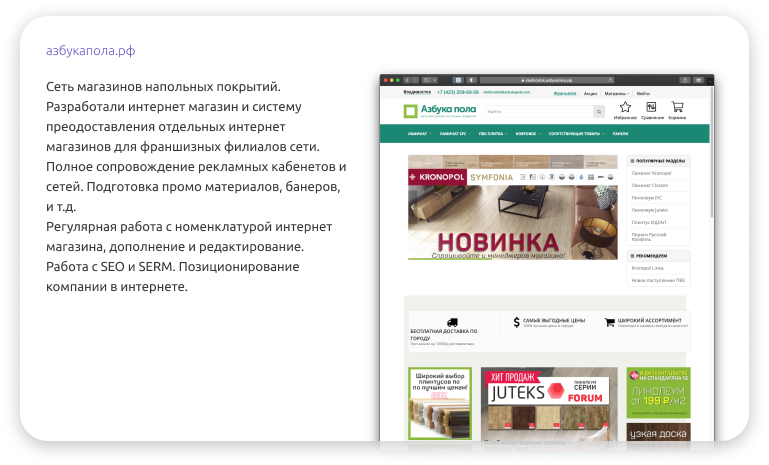Image resolution: width=769 pixels, height=465 pixels.
Task: Open Плинтус ИДЕАЛ in popular sections
Action: pos(648,222)
